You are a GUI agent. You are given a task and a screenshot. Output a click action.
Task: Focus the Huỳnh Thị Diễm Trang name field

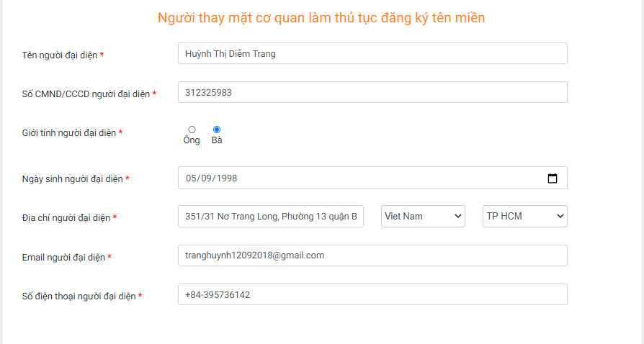coord(372,53)
